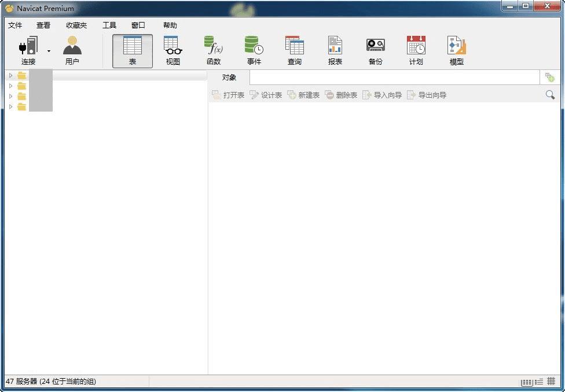Open the 用户 user manager

pos(72,51)
